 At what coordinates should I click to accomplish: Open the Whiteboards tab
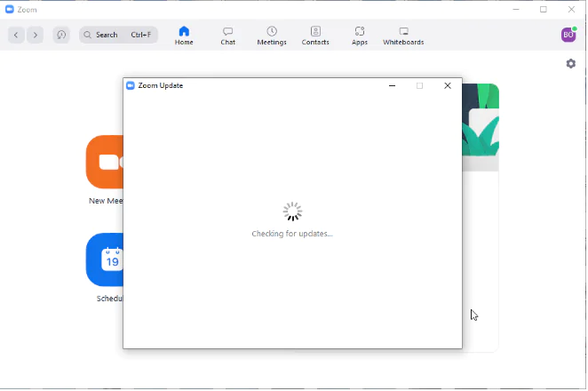pos(403,36)
